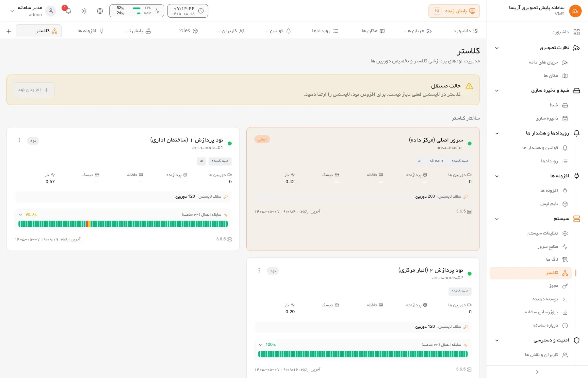588x378 pixels.
Task: Expand connection history 98.3% chevron
Action: pyautogui.click(x=21, y=215)
